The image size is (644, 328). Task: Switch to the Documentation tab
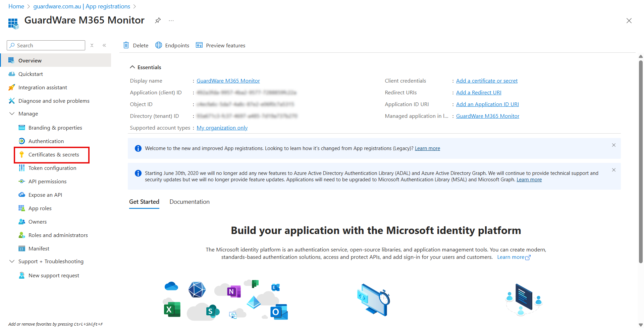pyautogui.click(x=189, y=202)
